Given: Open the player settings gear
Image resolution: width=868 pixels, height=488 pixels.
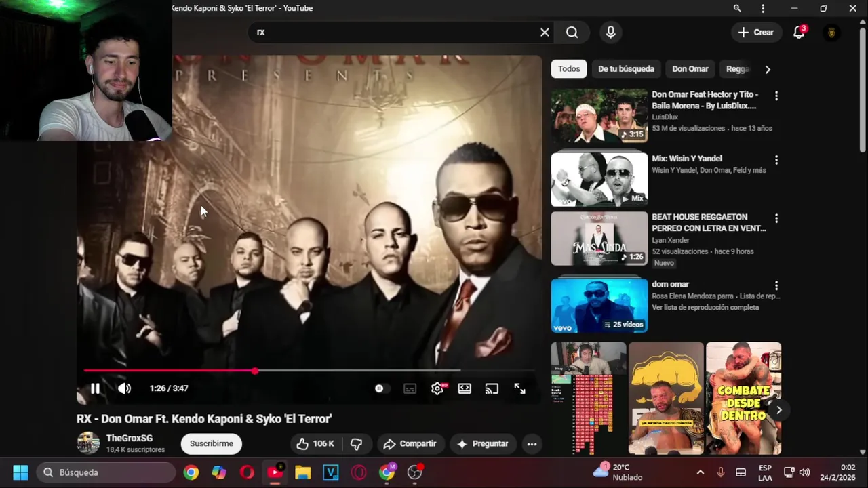Looking at the screenshot, I should pyautogui.click(x=437, y=388).
